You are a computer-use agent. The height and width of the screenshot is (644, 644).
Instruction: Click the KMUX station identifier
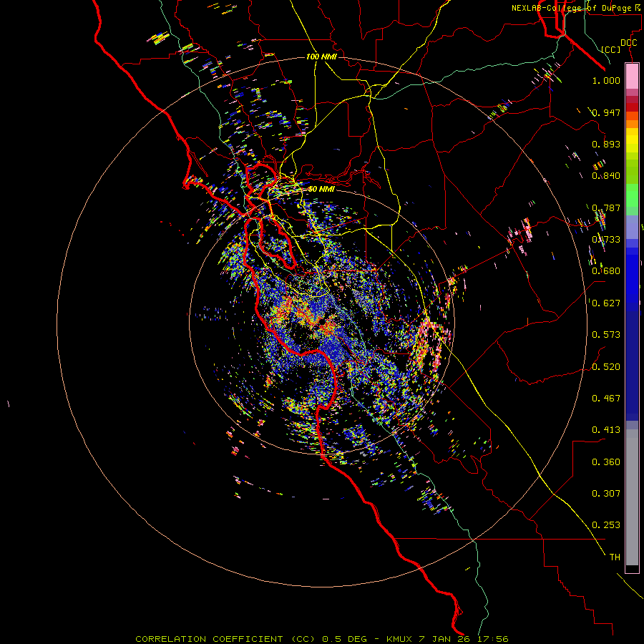pos(401,639)
